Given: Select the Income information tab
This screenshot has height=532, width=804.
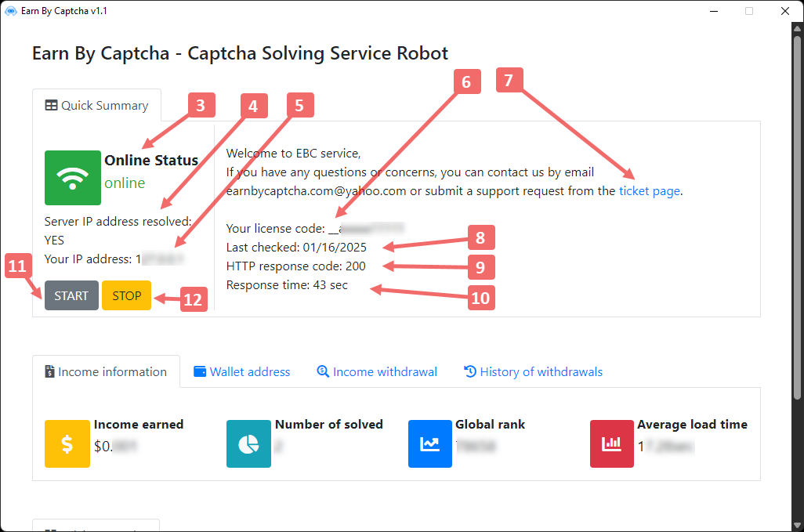Looking at the screenshot, I should pyautogui.click(x=106, y=371).
